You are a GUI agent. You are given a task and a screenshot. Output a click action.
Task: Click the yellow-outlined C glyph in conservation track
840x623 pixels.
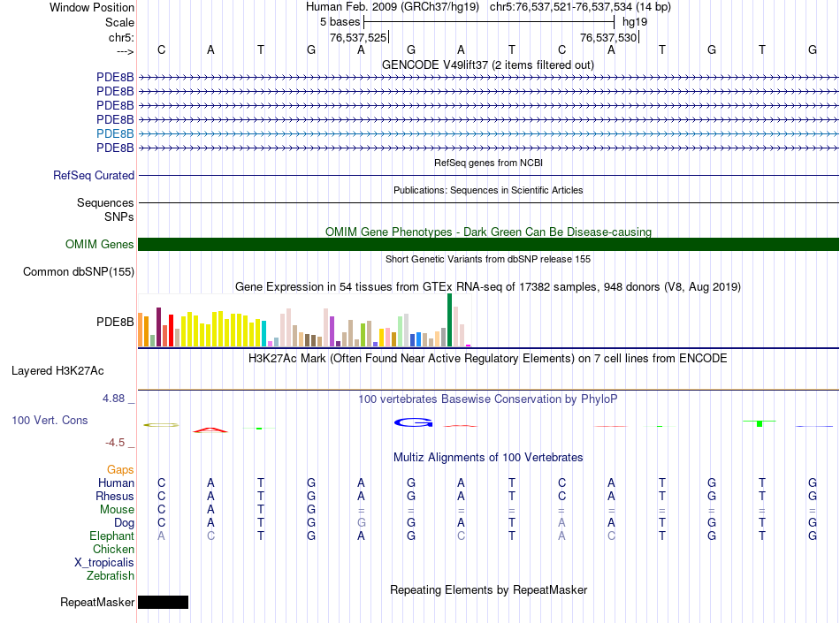pos(161,425)
